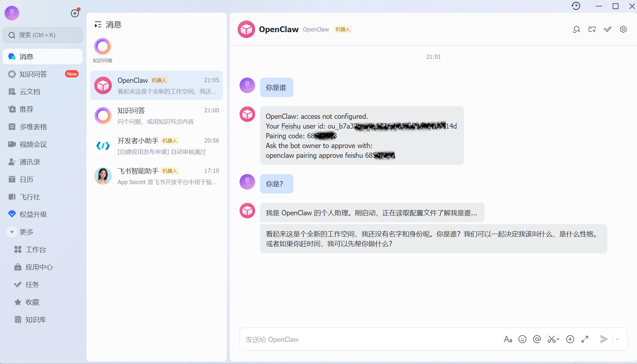Click the checkmark (tasks) icon in chat header

(x=607, y=29)
